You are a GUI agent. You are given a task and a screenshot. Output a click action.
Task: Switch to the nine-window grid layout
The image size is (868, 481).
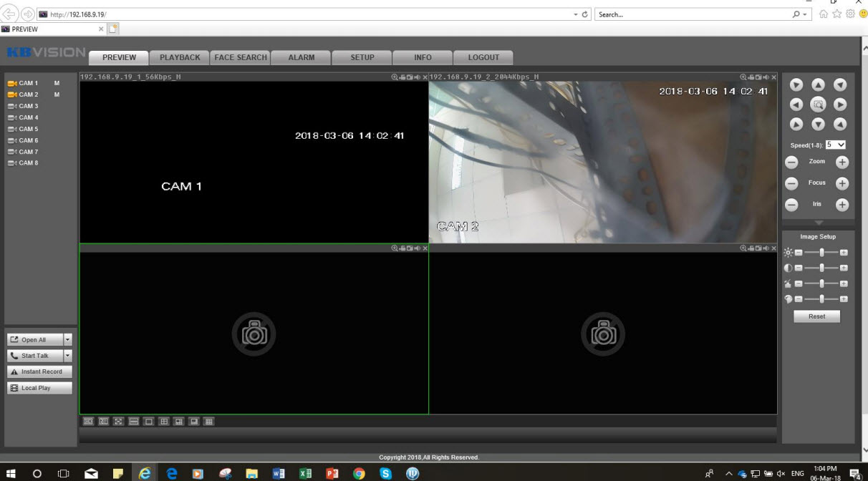(x=209, y=422)
